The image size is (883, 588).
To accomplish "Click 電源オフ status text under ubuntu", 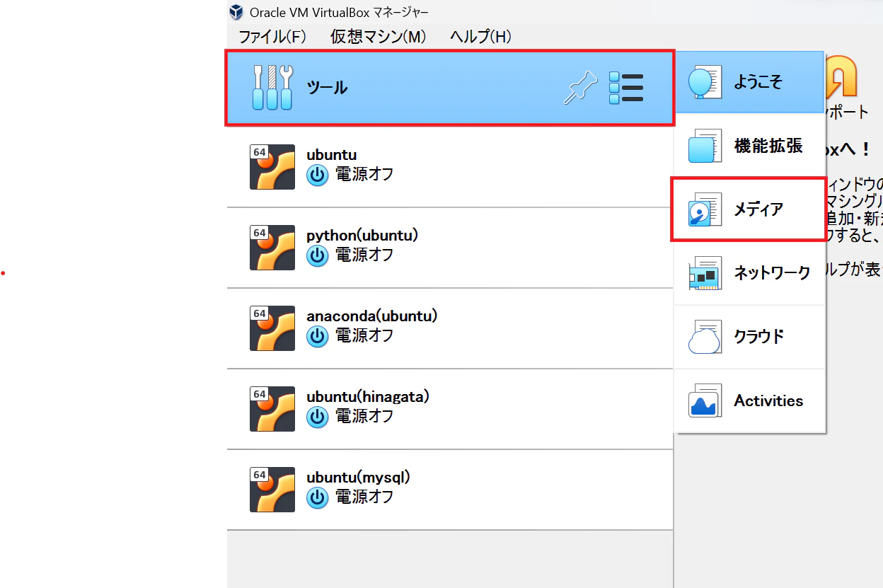I will (364, 174).
